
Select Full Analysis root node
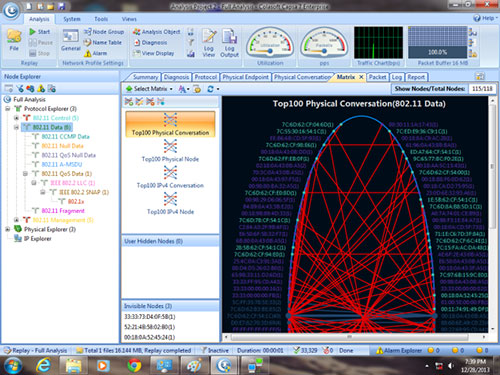click(x=29, y=99)
